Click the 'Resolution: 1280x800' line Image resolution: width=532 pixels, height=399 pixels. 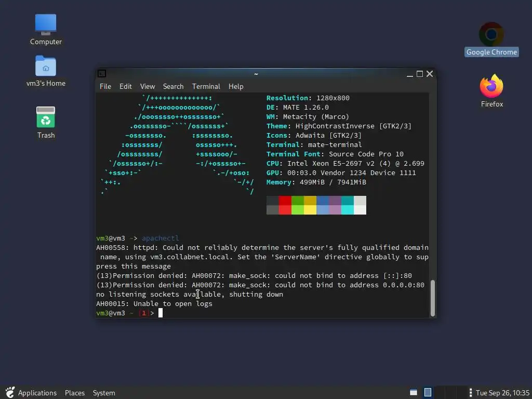coord(308,98)
